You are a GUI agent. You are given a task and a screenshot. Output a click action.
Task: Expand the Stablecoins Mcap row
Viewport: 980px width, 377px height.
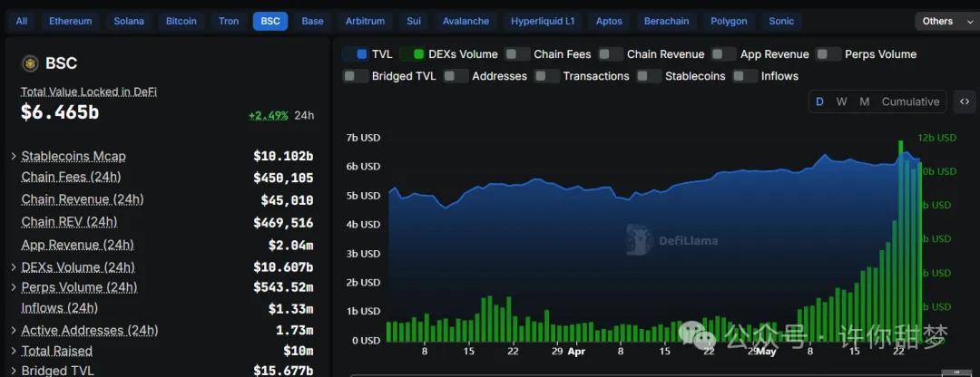[x=14, y=156]
